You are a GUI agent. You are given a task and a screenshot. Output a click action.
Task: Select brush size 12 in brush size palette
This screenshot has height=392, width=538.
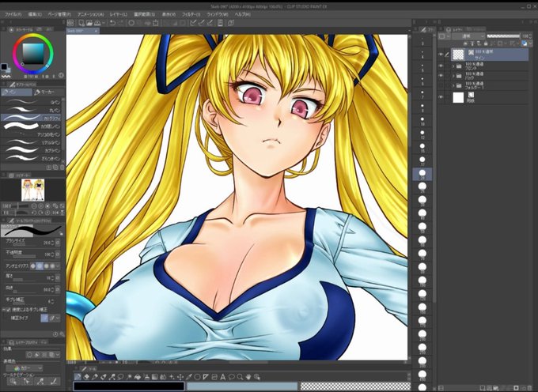click(422, 134)
